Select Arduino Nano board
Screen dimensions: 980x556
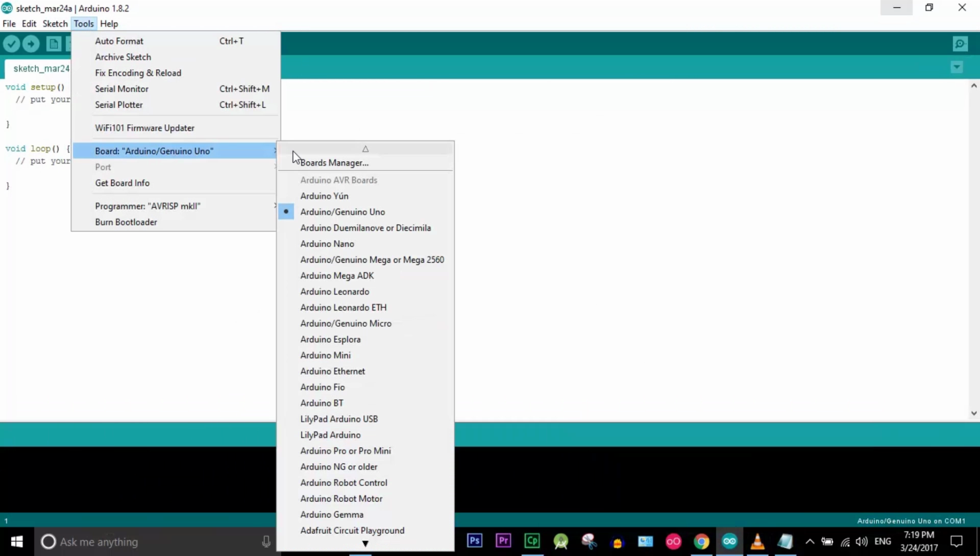(327, 243)
